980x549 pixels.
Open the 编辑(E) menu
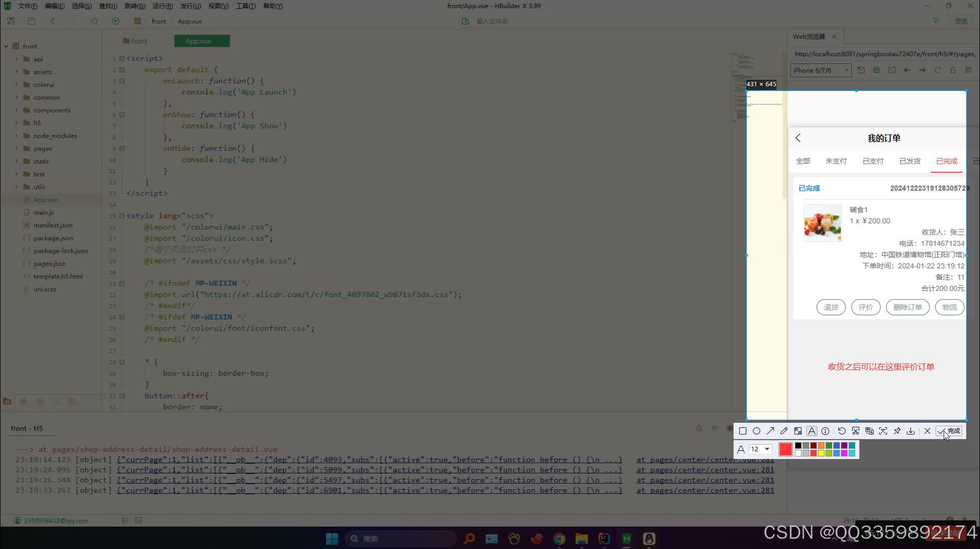coord(55,6)
